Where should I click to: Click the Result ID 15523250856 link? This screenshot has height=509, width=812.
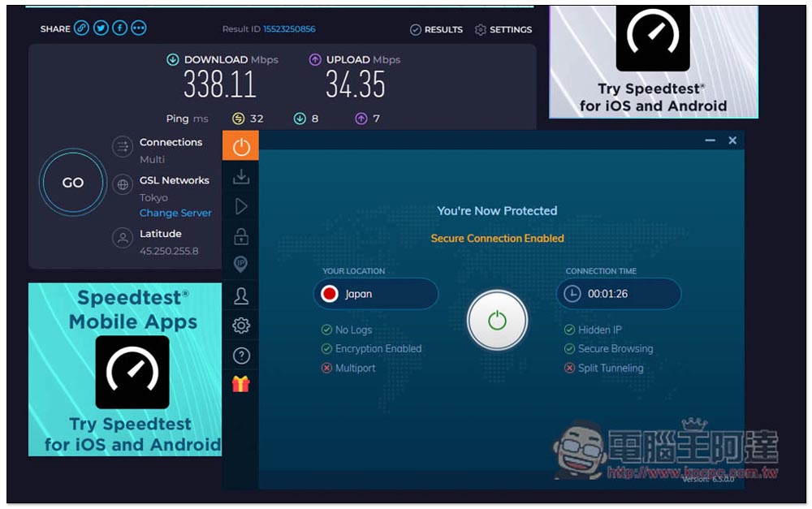288,29
